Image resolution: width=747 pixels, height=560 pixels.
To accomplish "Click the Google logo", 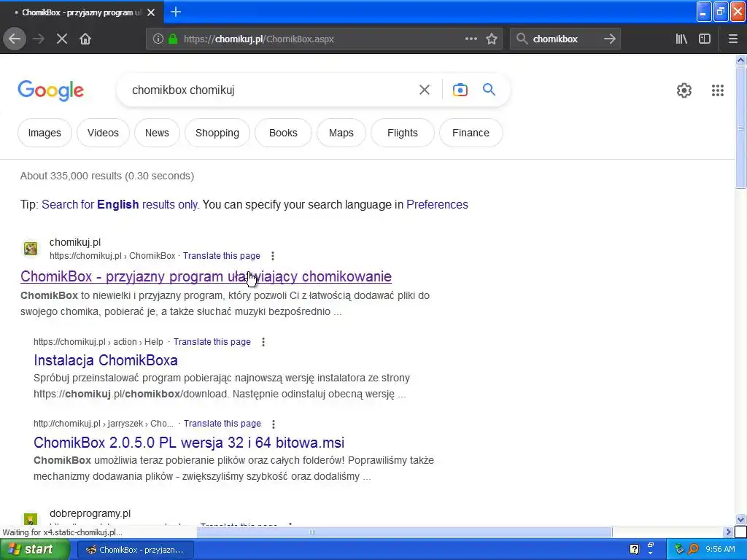I will point(51,90).
